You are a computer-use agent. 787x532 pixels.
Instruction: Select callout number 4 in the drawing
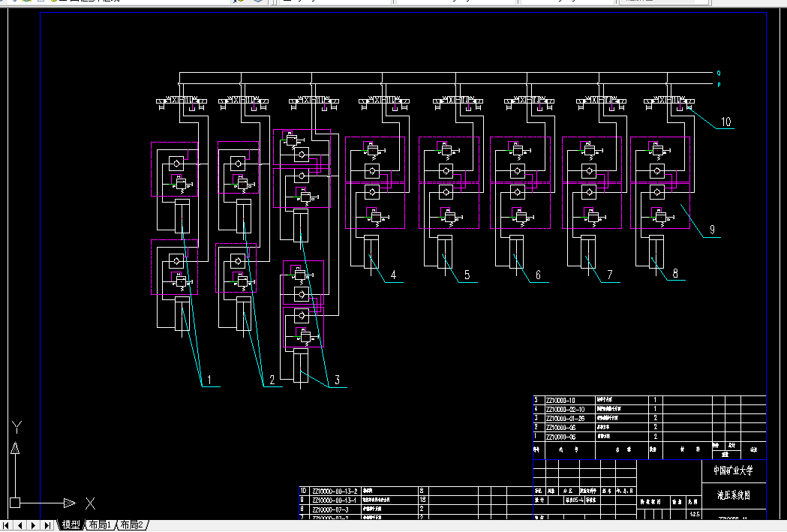393,275
